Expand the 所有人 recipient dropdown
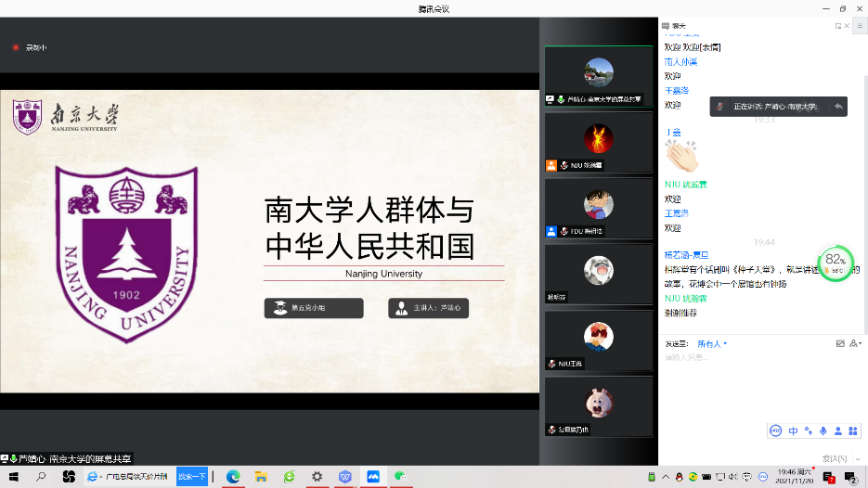The width and height of the screenshot is (868, 488). point(712,343)
